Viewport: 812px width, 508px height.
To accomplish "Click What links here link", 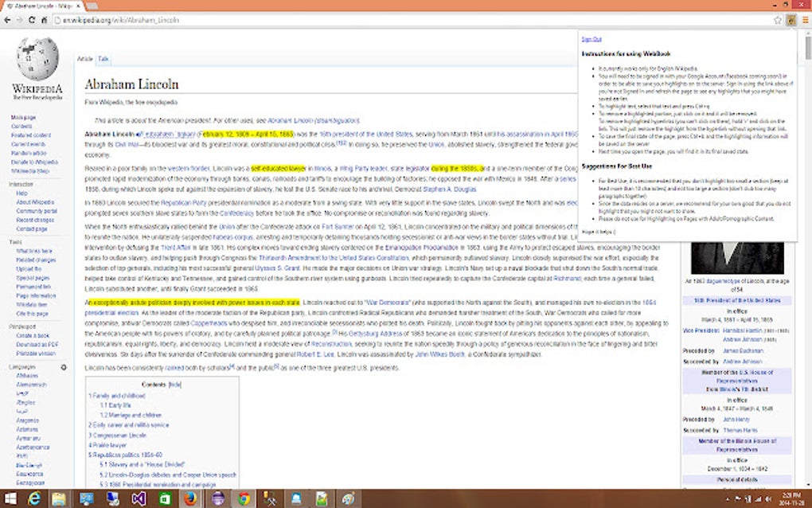I will pyautogui.click(x=34, y=251).
